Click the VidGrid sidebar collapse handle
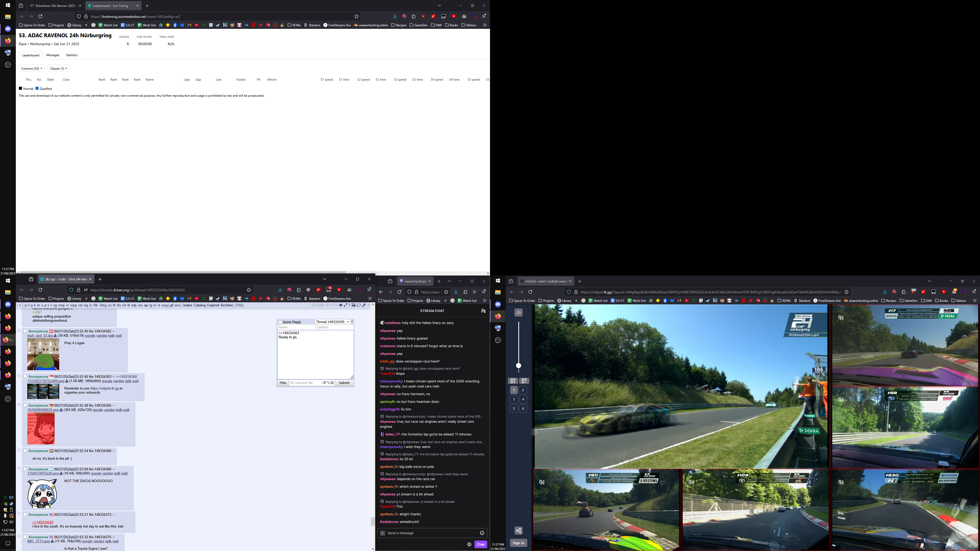Viewport: 980px width, 551px height. coord(535,432)
